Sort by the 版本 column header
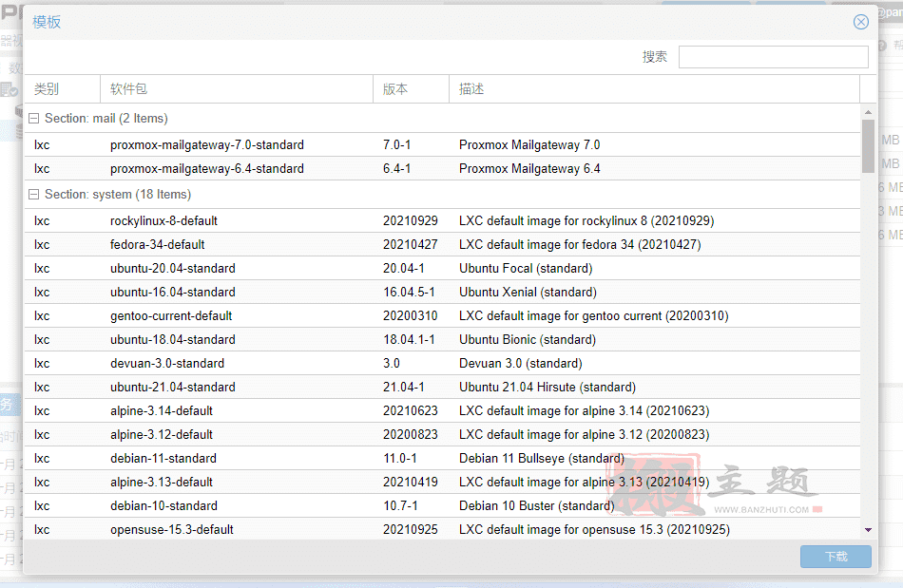Viewport: 903px width, 588px height. pos(412,89)
